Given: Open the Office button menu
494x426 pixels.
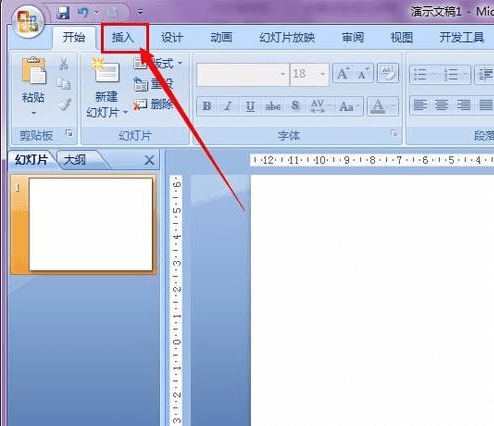Looking at the screenshot, I should [x=28, y=22].
